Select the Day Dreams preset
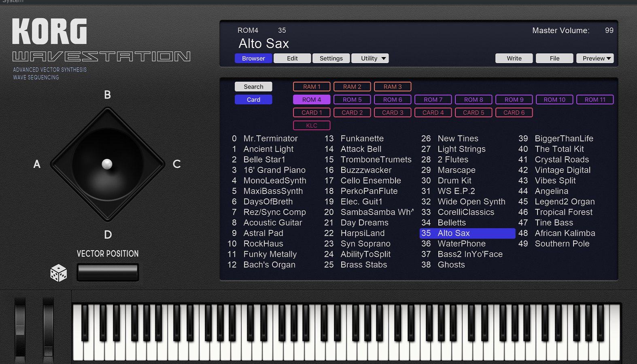Image resolution: width=637 pixels, height=364 pixels. click(364, 222)
